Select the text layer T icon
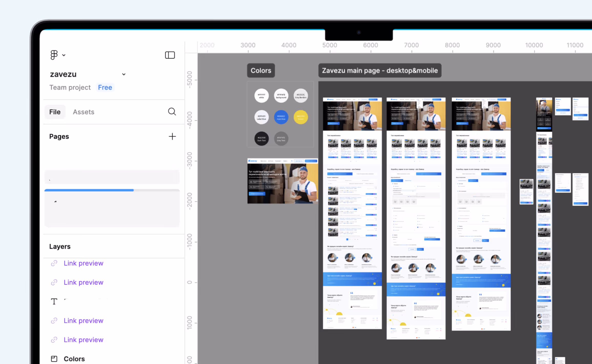592x364 pixels. 54,301
